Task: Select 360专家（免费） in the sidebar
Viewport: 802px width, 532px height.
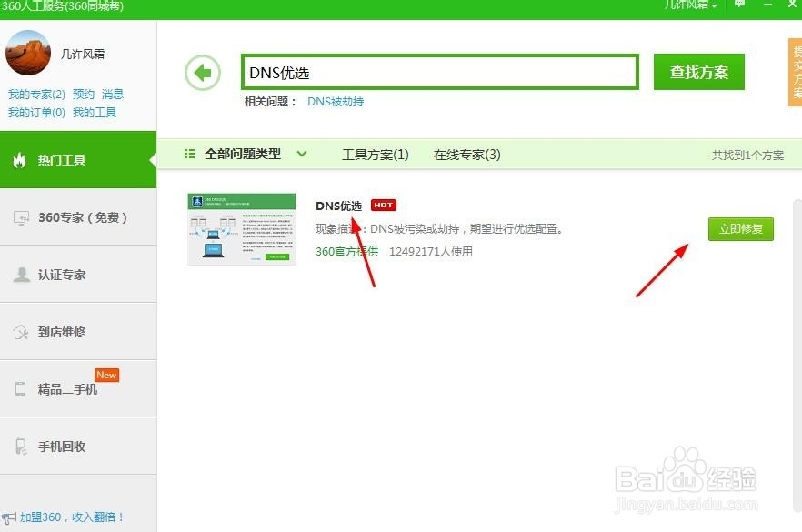Action: click(x=78, y=216)
